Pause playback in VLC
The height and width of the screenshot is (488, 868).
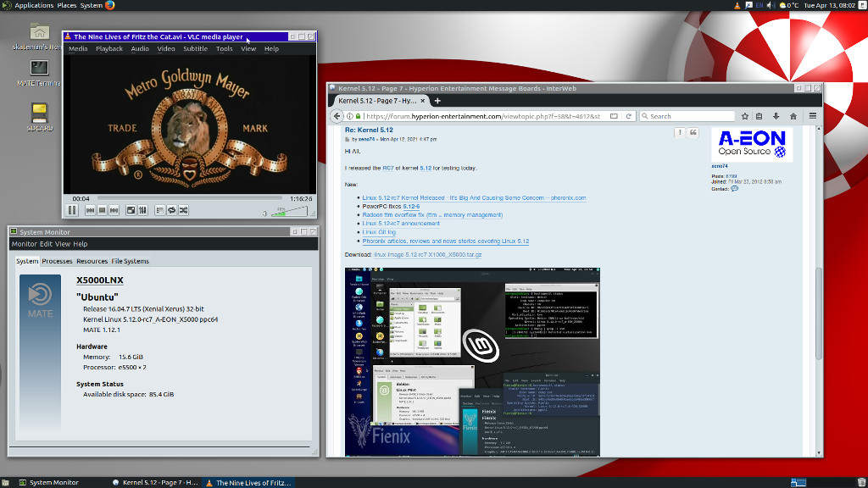coord(72,210)
